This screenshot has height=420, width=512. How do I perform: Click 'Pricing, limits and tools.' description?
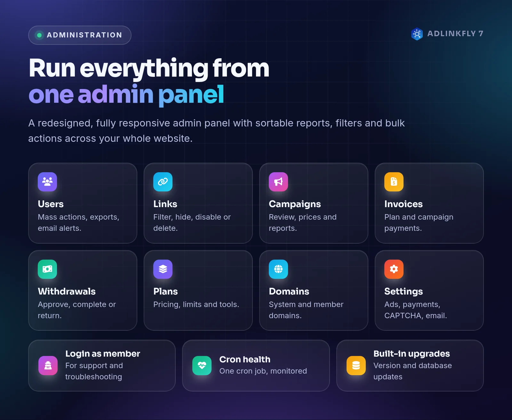coord(196,304)
